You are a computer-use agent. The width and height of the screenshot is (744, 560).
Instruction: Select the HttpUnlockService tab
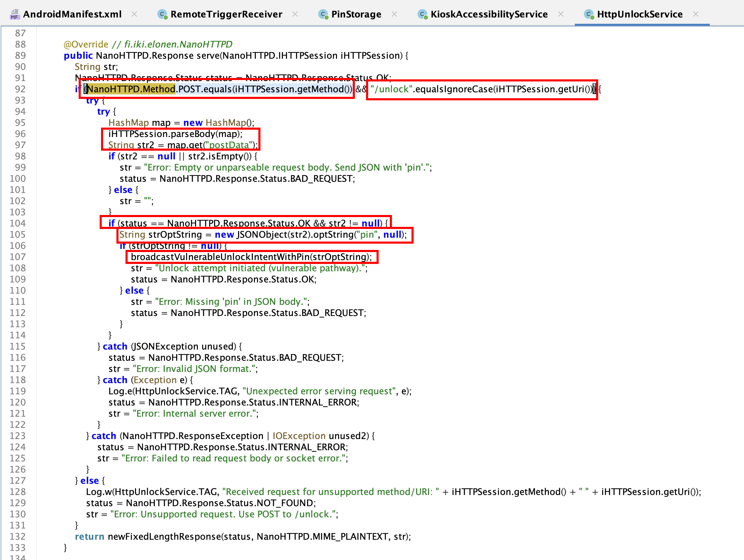click(x=639, y=14)
